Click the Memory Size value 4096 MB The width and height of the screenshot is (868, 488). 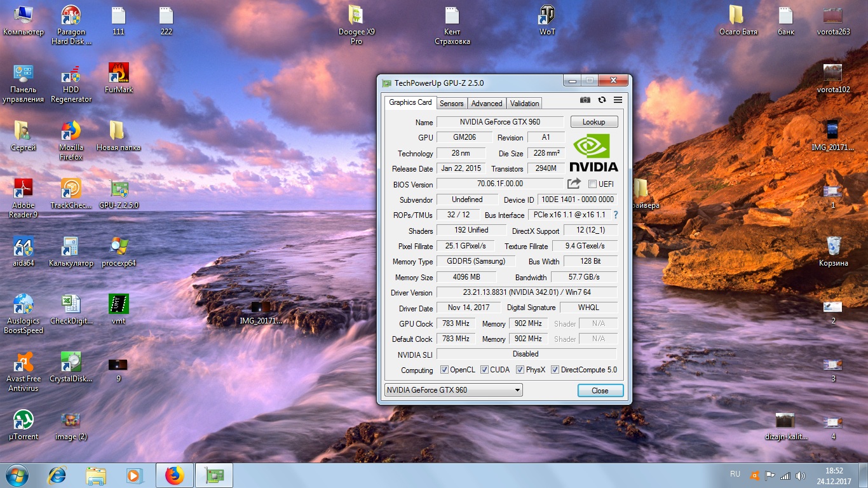[x=466, y=277]
